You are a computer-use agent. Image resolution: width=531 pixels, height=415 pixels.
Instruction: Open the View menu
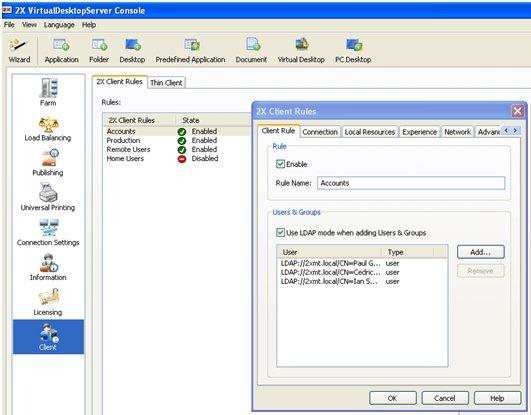(29, 25)
